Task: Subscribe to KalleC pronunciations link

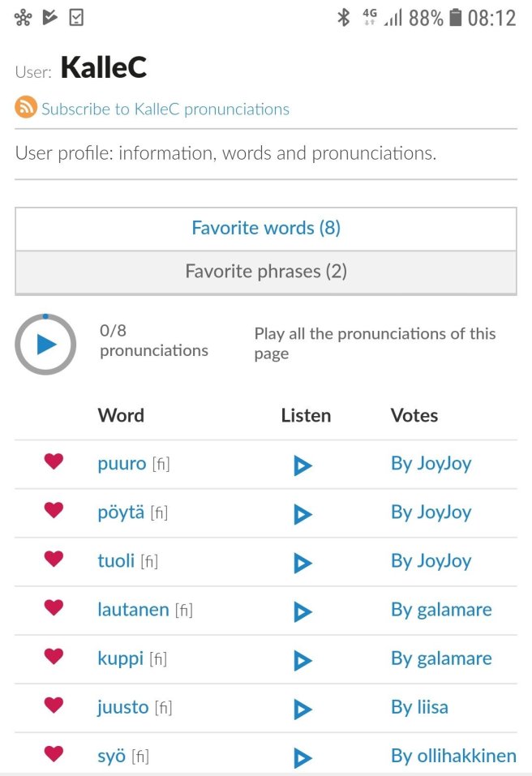Action: coord(165,109)
